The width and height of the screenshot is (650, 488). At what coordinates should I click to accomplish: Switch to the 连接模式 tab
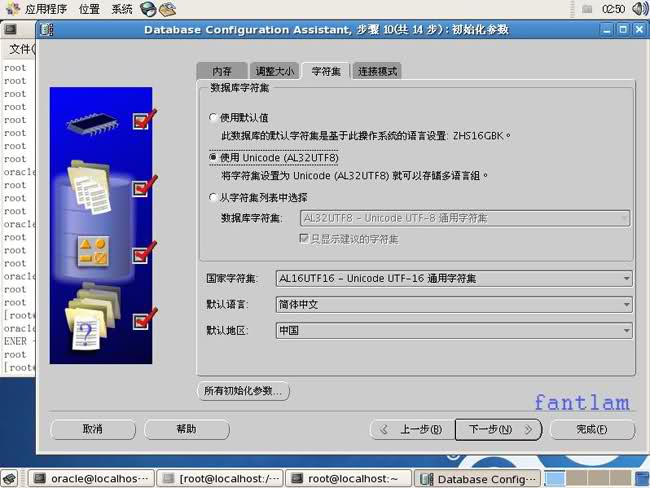(377, 71)
